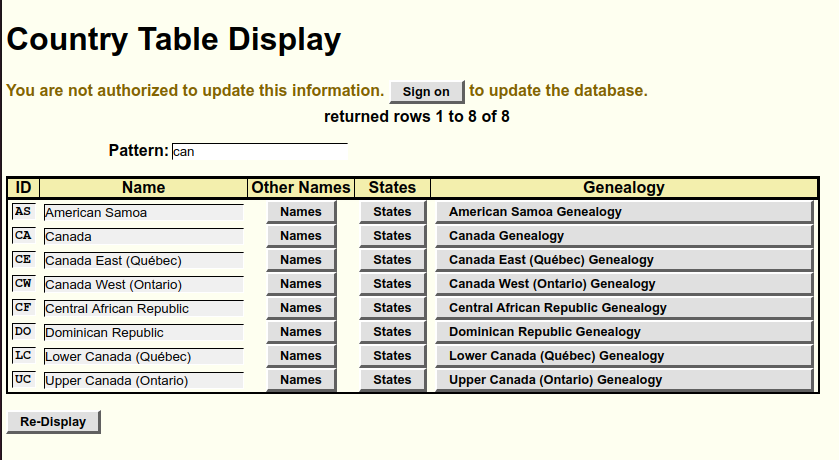
Task: Click the Pattern search input field
Action: click(x=259, y=152)
